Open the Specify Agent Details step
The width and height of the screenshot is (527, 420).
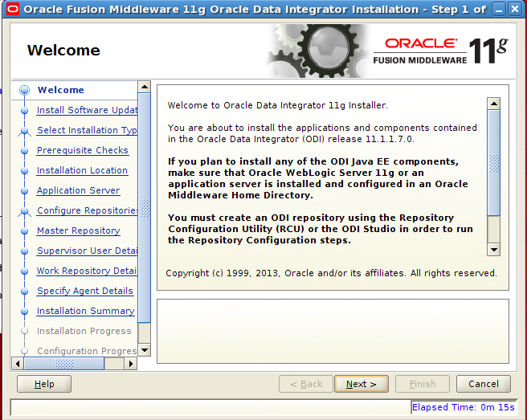point(85,291)
